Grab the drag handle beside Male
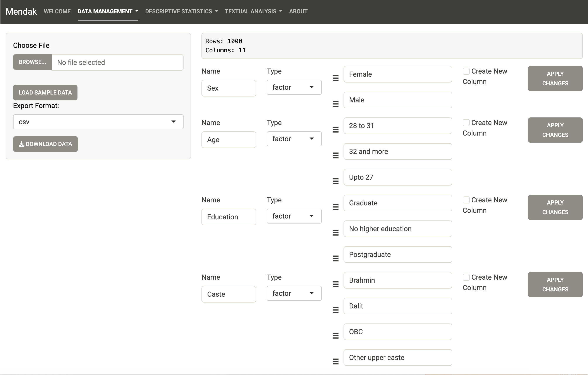588x375 pixels. pos(335,104)
